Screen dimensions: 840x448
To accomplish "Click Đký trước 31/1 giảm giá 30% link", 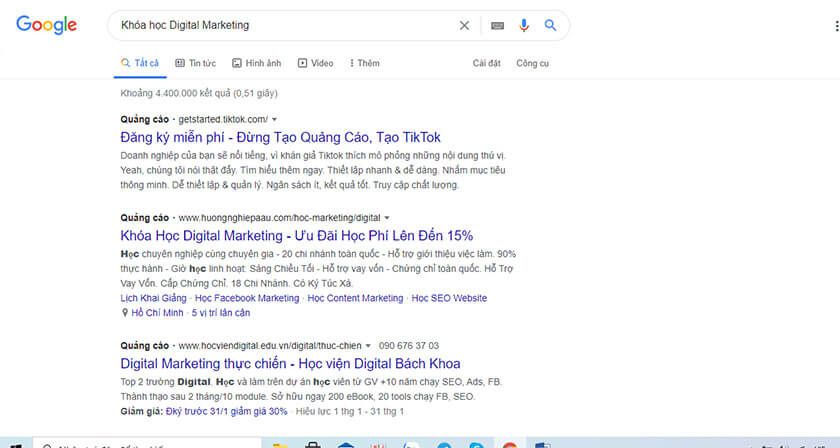I will pyautogui.click(x=227, y=412).
